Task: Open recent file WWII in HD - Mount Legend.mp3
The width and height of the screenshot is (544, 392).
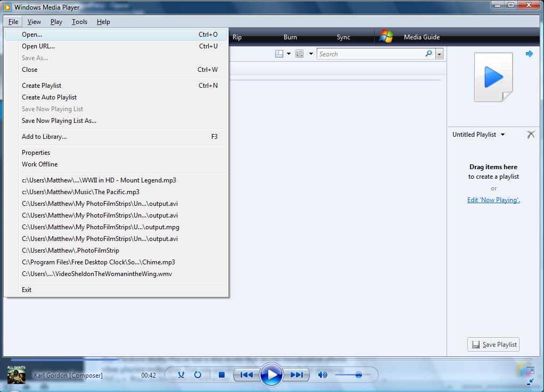Action: pos(116,180)
